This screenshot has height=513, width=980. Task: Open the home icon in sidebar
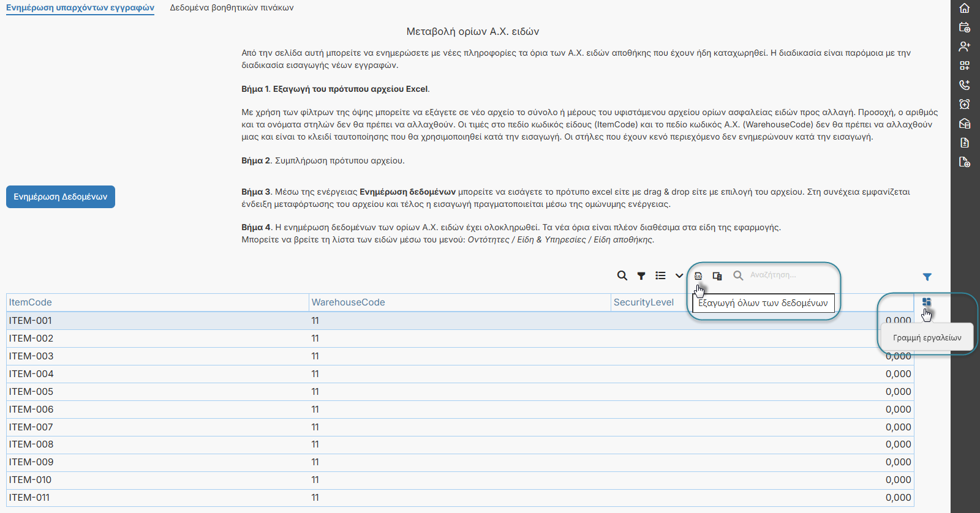[x=965, y=8]
